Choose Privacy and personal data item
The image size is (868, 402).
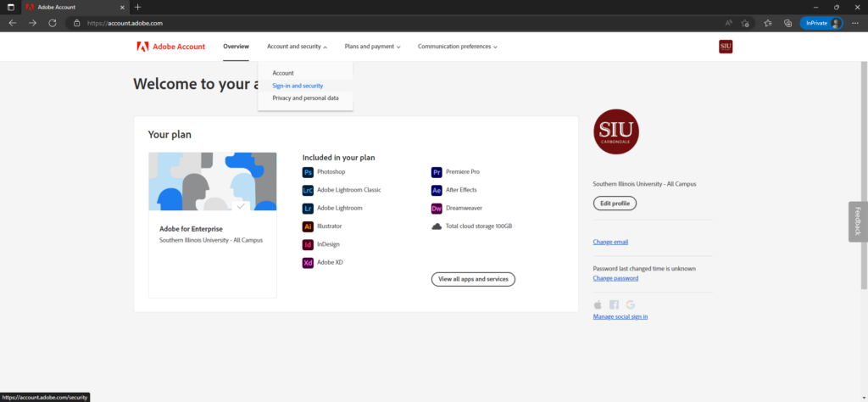(305, 98)
